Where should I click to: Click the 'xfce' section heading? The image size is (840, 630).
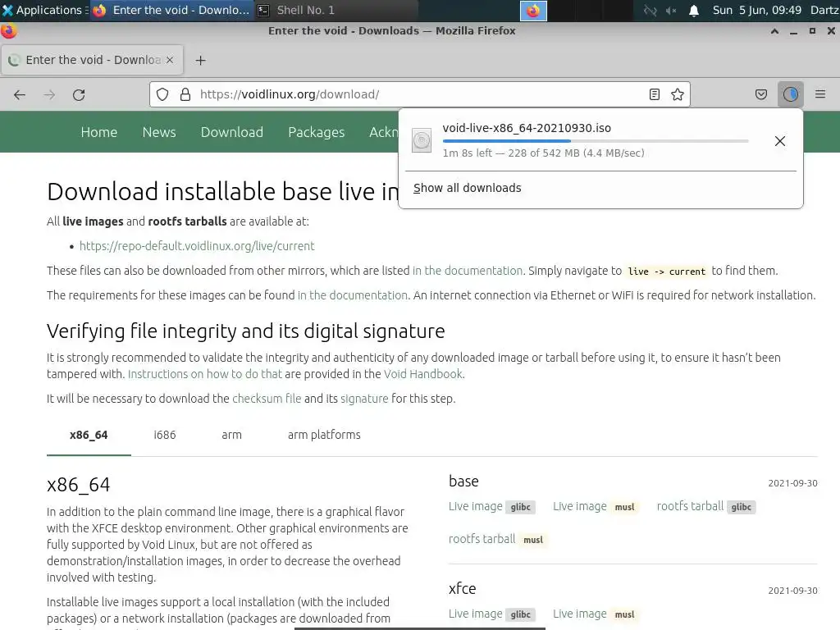click(x=463, y=589)
